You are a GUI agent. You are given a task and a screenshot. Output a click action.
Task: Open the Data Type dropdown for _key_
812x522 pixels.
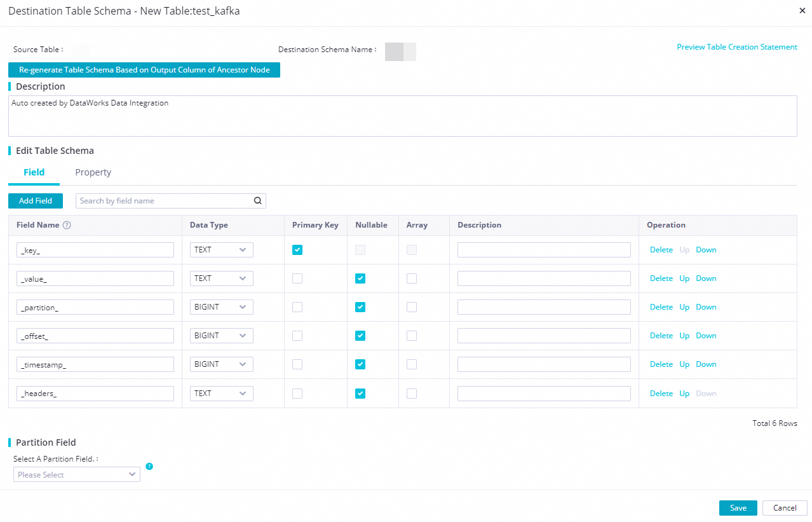(220, 250)
